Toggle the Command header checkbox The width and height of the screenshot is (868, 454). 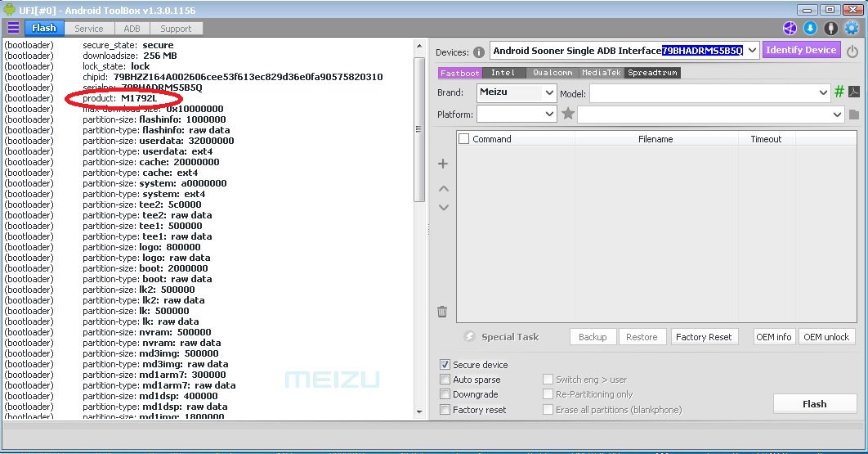(464, 138)
